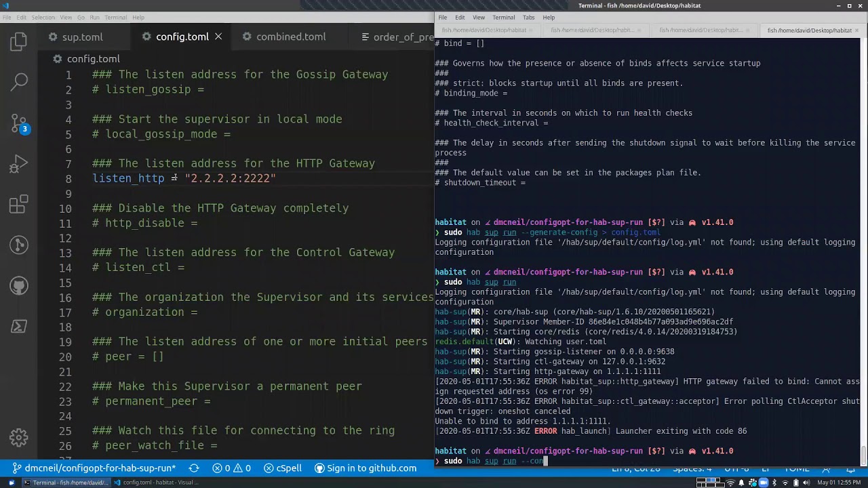868x488 pixels.
Task: Open the order_of_pre... editor tab
Action: pyautogui.click(x=397, y=37)
